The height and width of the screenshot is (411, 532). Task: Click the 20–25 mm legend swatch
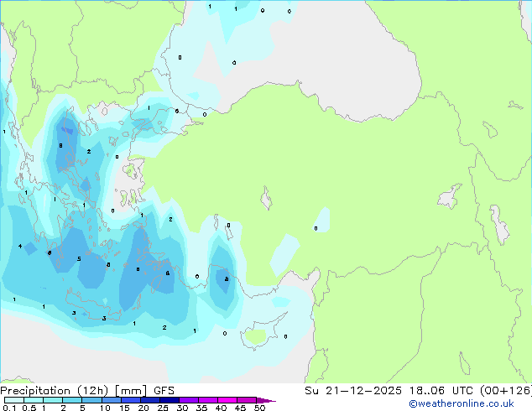pyautogui.click(x=149, y=400)
